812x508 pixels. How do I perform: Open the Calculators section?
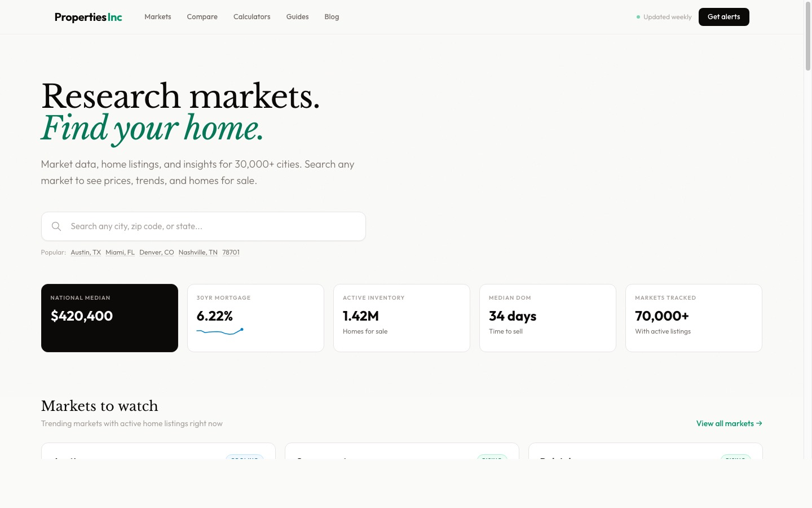click(x=251, y=17)
